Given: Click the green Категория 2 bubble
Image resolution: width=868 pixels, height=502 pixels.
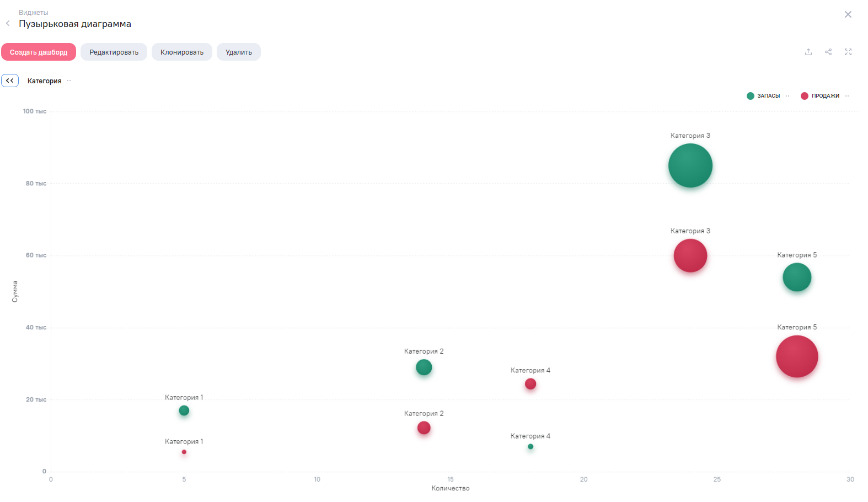Looking at the screenshot, I should [x=424, y=367].
